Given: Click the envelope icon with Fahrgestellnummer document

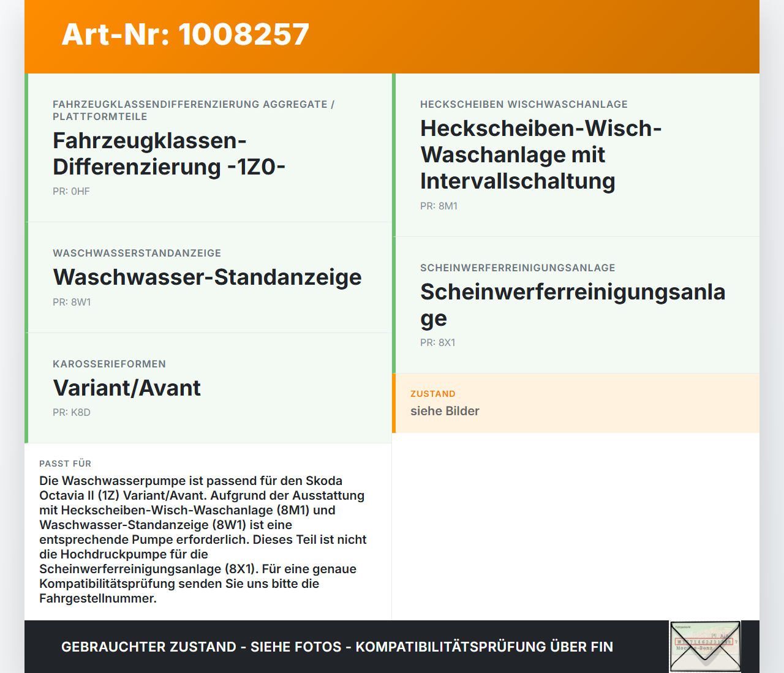Looking at the screenshot, I should point(704,646).
